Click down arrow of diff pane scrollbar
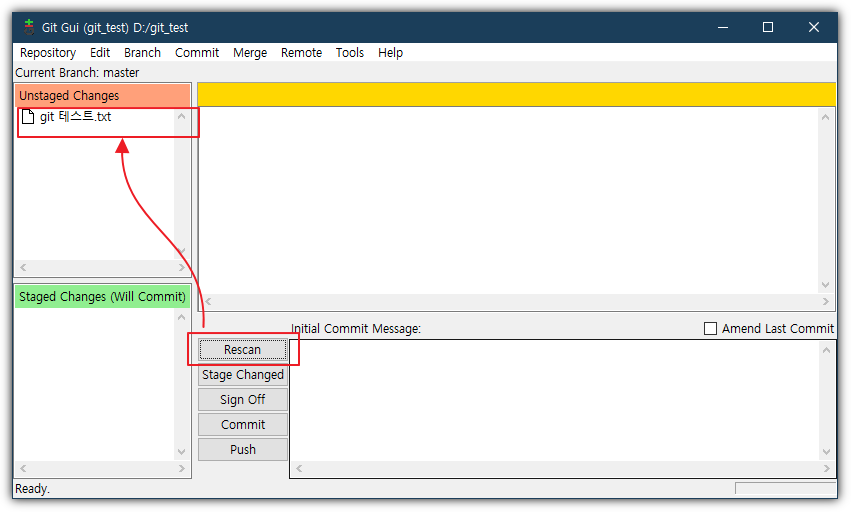The height and width of the screenshot is (512, 851). [825, 285]
